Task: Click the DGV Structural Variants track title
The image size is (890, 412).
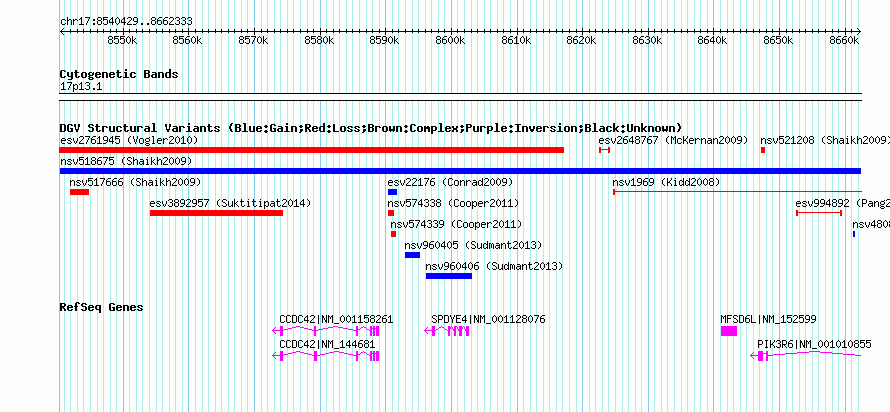Action: coord(371,128)
